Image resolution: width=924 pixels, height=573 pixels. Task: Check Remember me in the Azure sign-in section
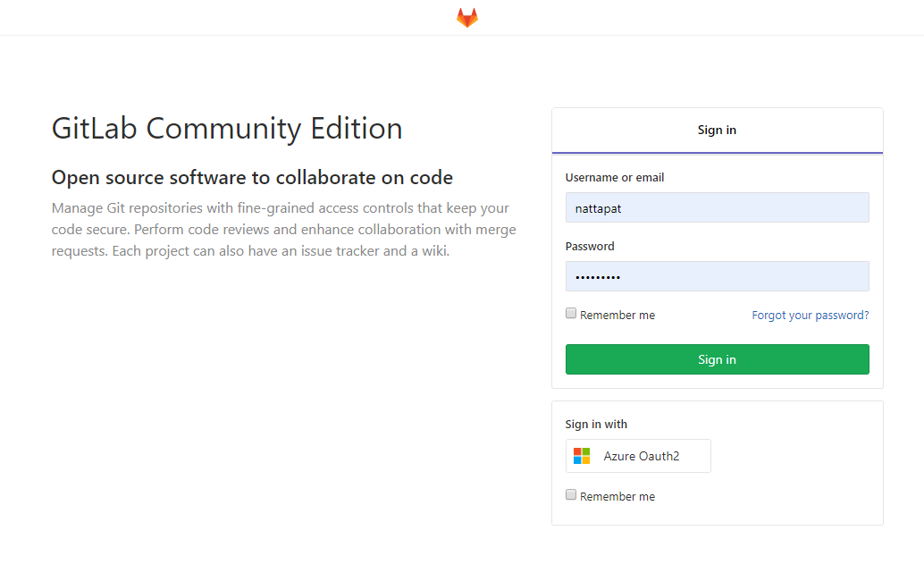pos(571,494)
